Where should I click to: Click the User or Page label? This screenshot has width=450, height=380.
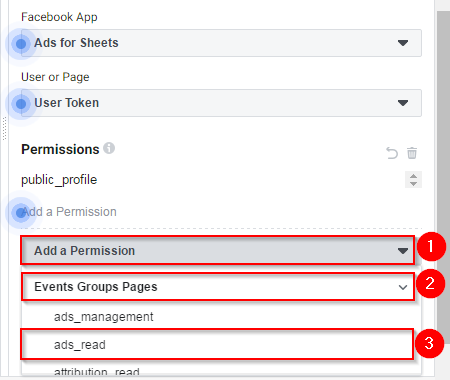tap(55, 77)
